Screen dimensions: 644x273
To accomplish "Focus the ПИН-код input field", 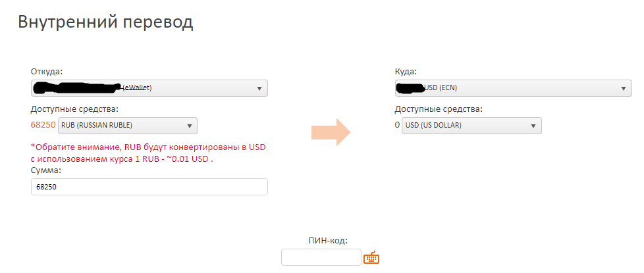I will point(321,257).
